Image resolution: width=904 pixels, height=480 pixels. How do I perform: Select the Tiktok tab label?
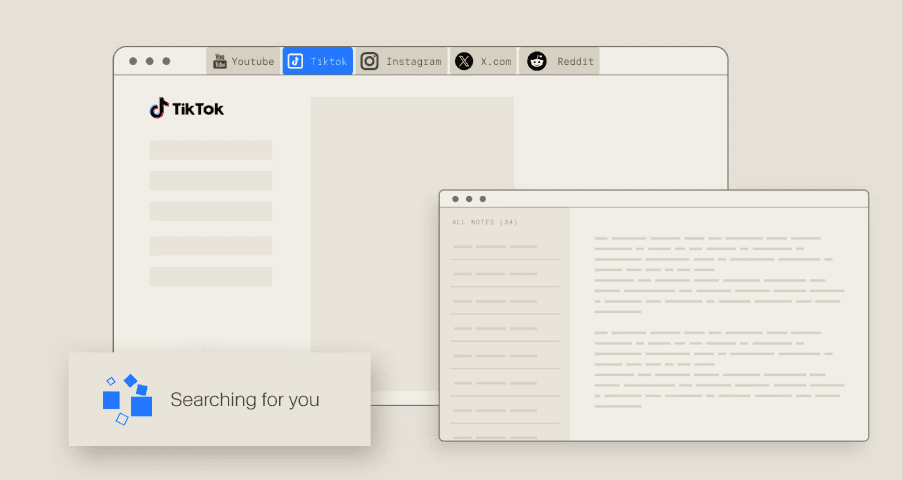tap(329, 62)
